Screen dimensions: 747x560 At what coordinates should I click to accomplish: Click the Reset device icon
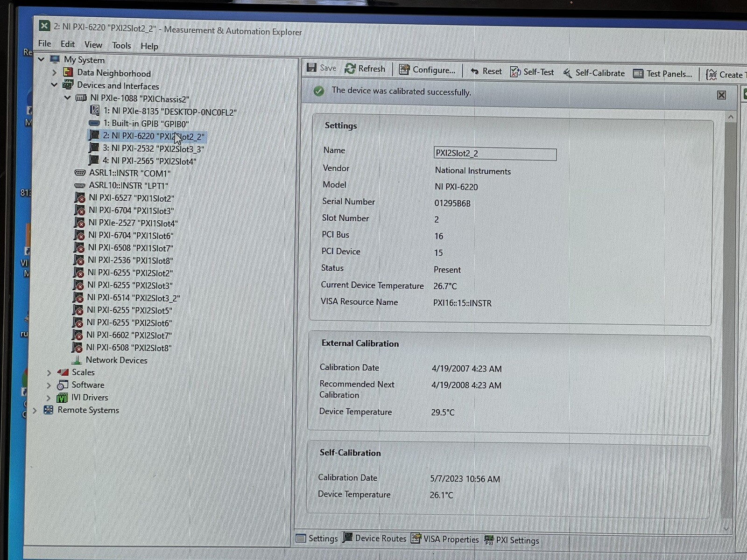[x=474, y=71]
